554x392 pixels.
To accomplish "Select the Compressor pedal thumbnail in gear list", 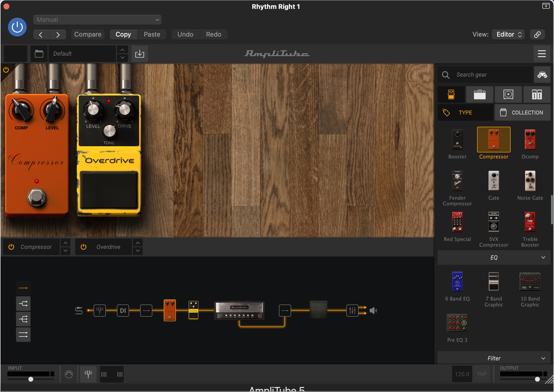I will pos(494,139).
